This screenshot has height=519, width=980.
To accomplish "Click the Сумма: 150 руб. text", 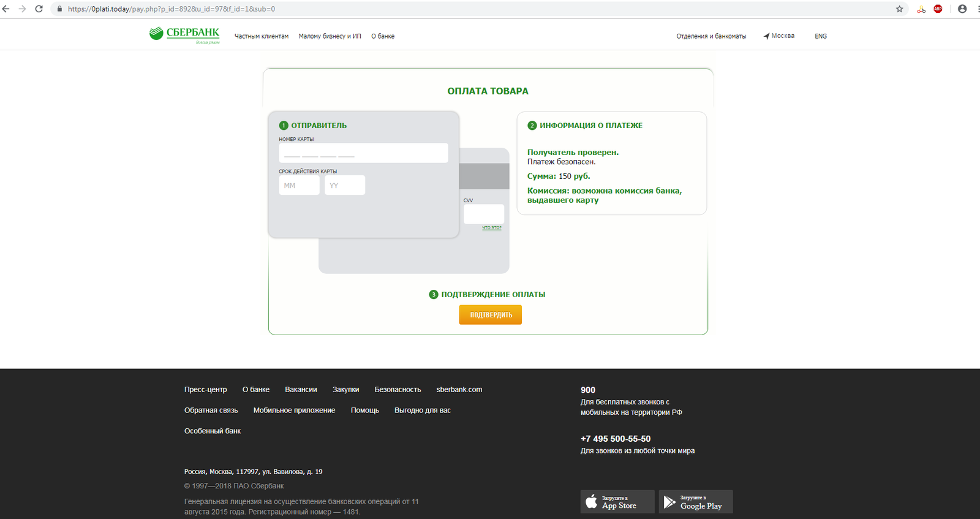I will pos(559,176).
